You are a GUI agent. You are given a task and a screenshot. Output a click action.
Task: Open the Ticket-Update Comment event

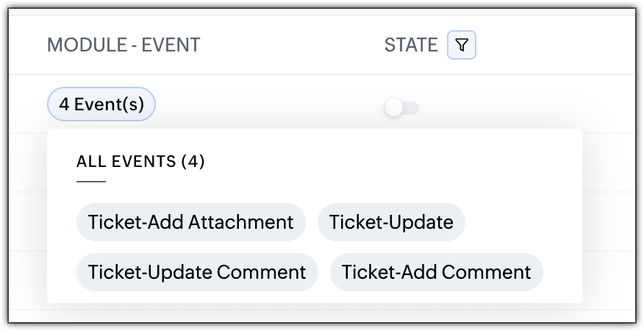[197, 272]
